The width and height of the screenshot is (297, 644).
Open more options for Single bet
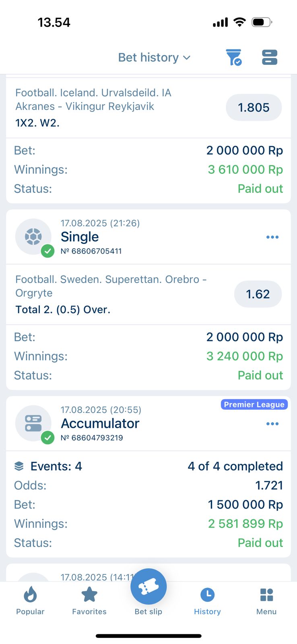coord(272,237)
